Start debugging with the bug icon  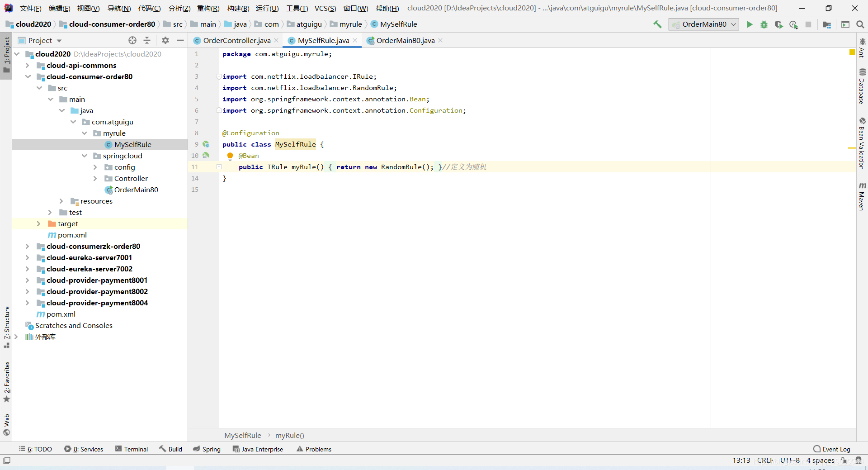point(764,24)
